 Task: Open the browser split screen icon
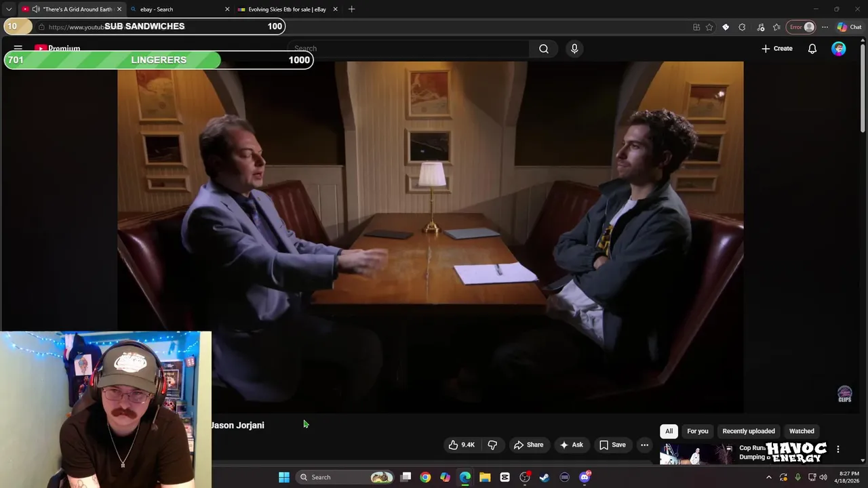click(x=696, y=27)
